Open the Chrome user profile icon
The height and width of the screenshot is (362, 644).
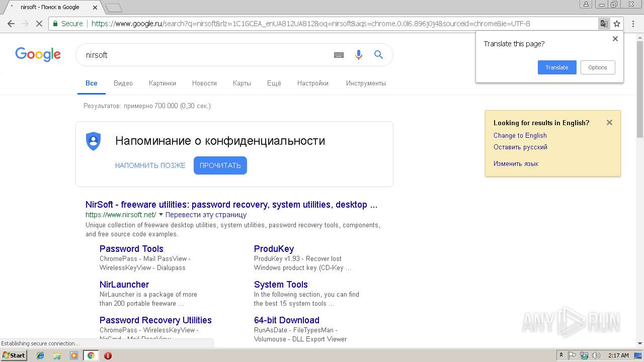click(586, 4)
